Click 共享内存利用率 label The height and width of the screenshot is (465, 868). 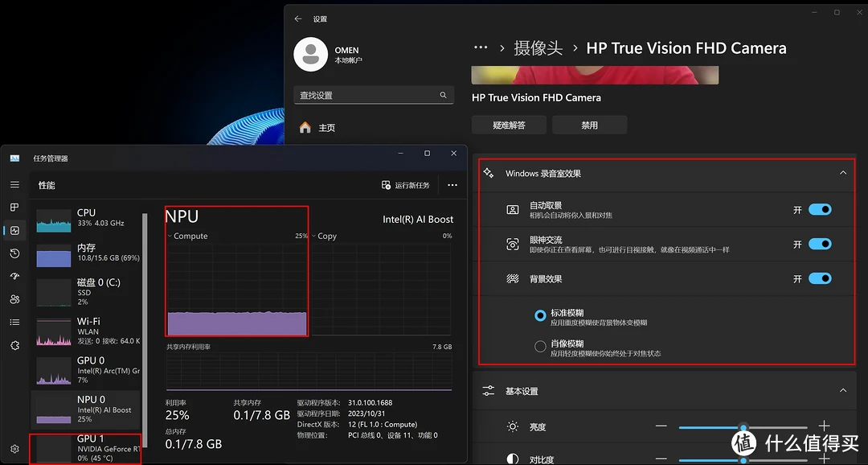point(189,347)
